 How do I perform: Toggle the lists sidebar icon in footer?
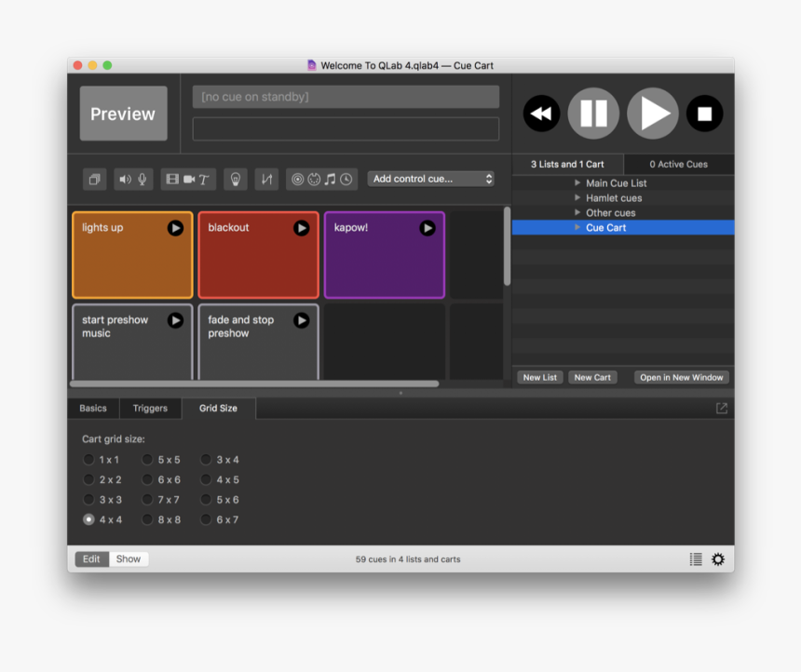click(x=696, y=559)
